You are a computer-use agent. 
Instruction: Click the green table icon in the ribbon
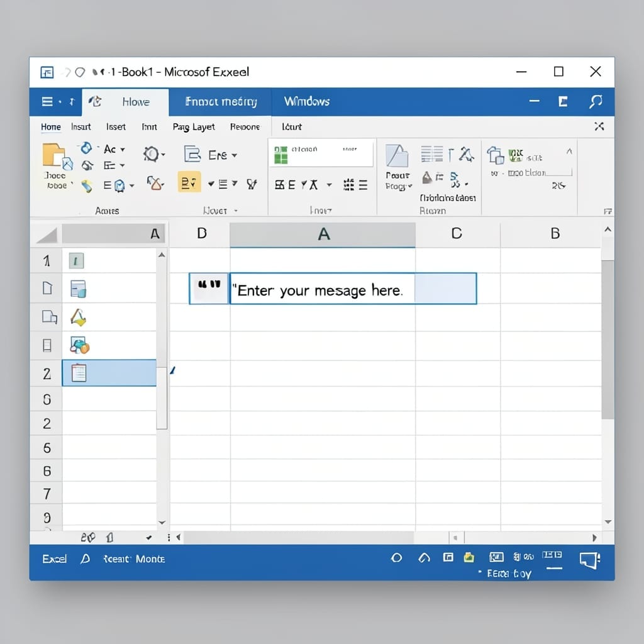coord(281,155)
